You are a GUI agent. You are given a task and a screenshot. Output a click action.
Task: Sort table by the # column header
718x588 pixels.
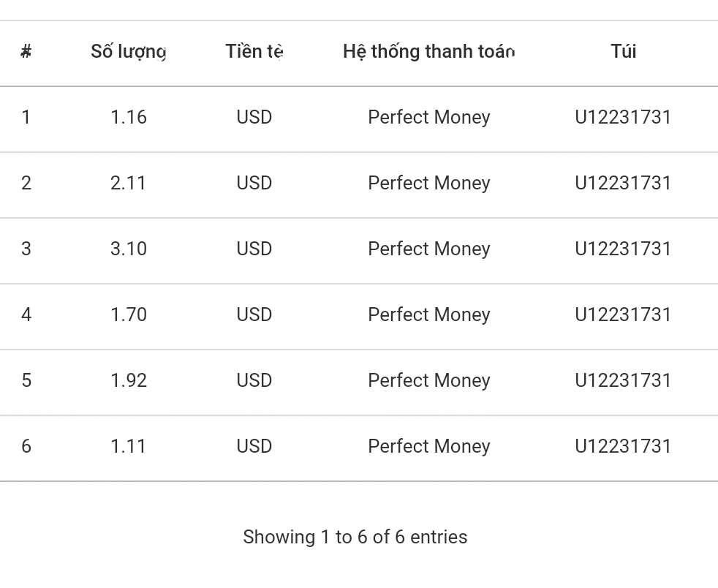point(26,52)
